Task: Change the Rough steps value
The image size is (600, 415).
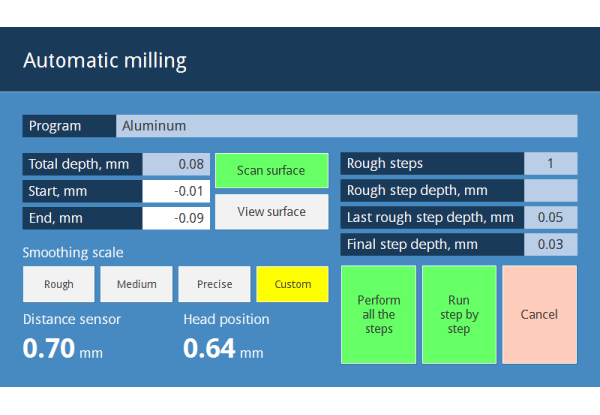Action: pos(550,164)
